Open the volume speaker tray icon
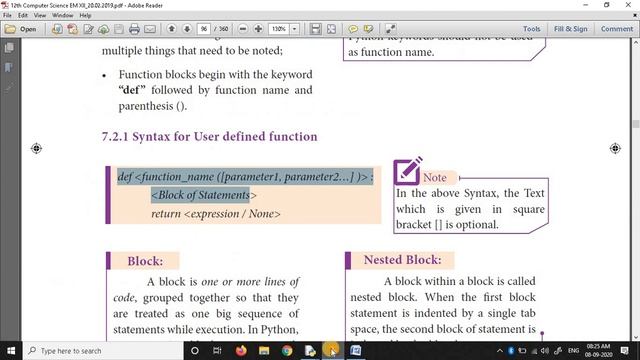 coord(544,351)
